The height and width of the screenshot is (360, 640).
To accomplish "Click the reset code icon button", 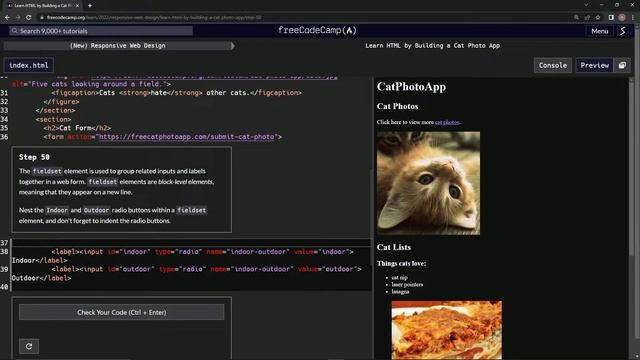I will (x=29, y=346).
